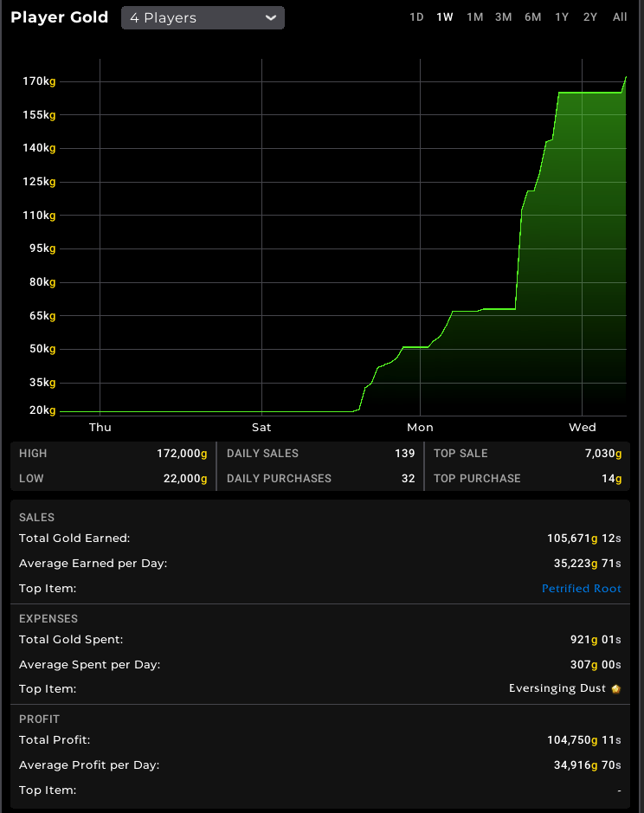Click the Sat label on chart axis
The width and height of the screenshot is (644, 813).
[x=261, y=427]
